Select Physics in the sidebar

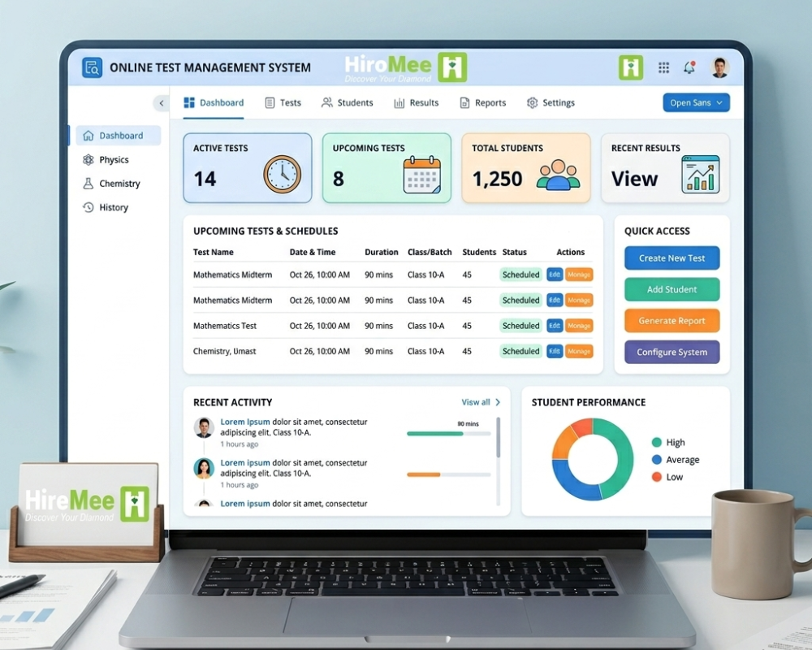106,159
